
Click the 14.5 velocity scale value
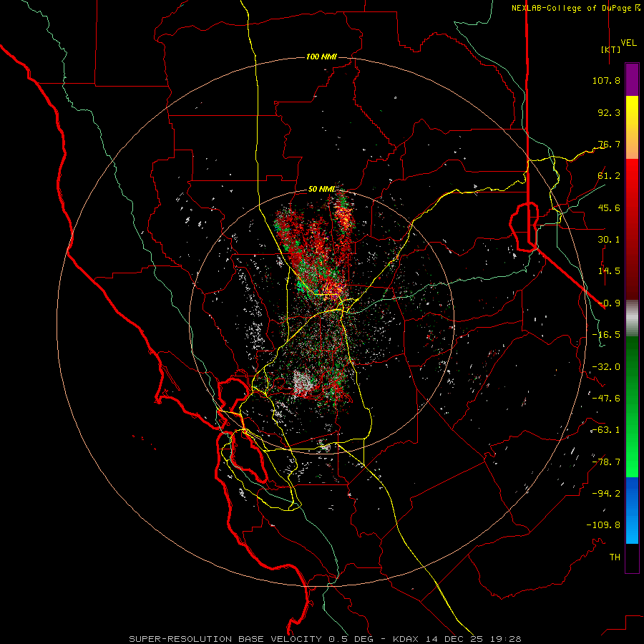point(609,271)
